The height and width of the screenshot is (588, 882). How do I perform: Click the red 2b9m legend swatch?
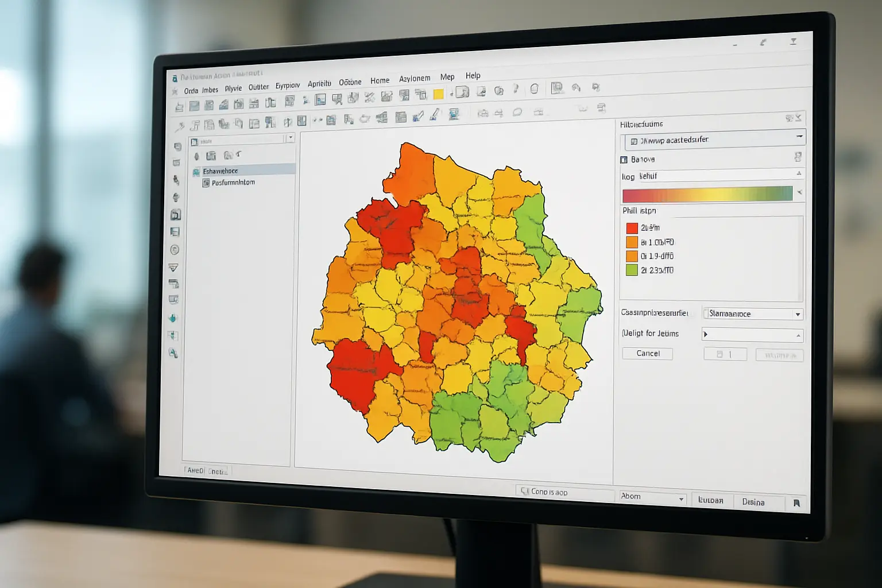[632, 228]
